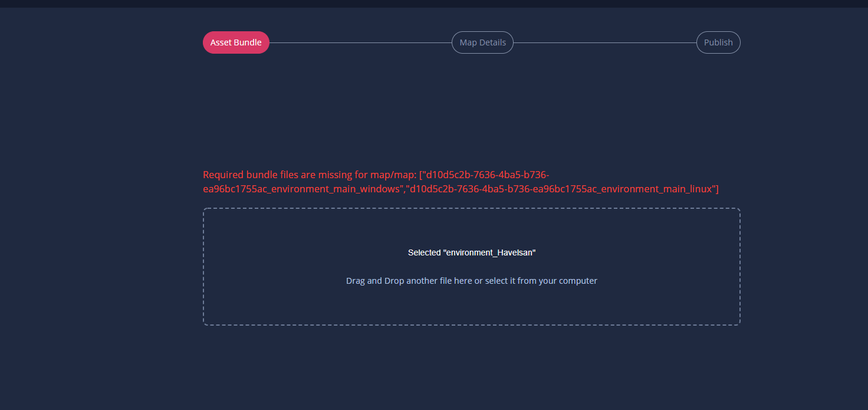Click the missing bundle files error message

(460, 181)
